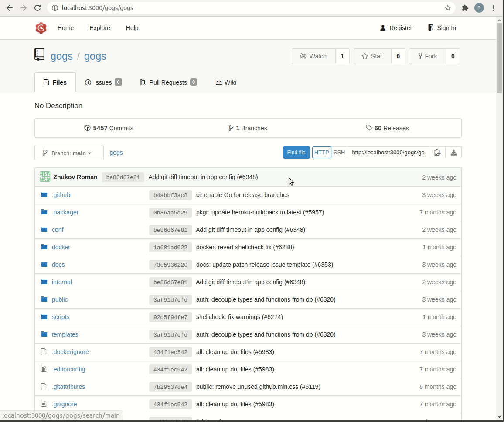Open Help in navigation bar
504x422 pixels.
coord(132,28)
